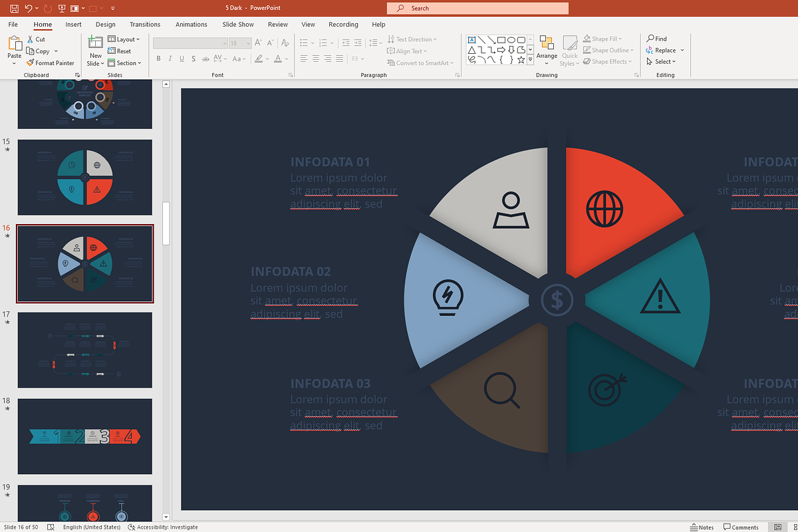The height and width of the screenshot is (532, 798).
Task: Toggle Align Left paragraph alignment
Action: [304, 59]
